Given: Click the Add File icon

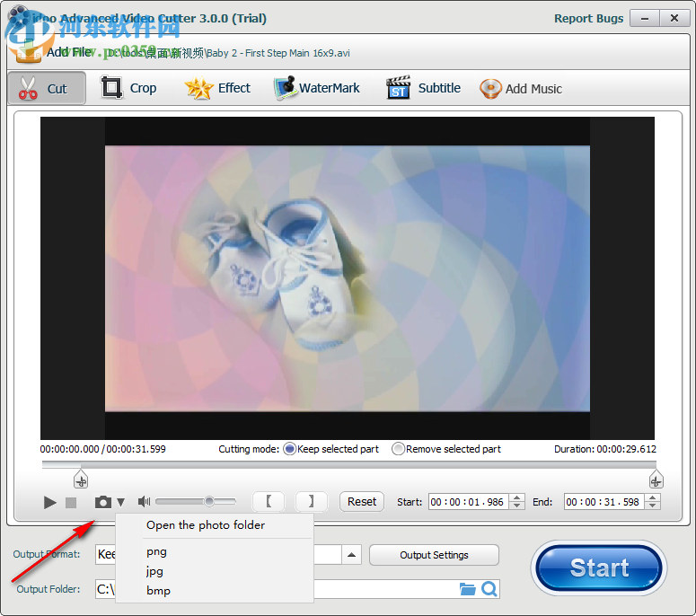Looking at the screenshot, I should pyautogui.click(x=28, y=50).
